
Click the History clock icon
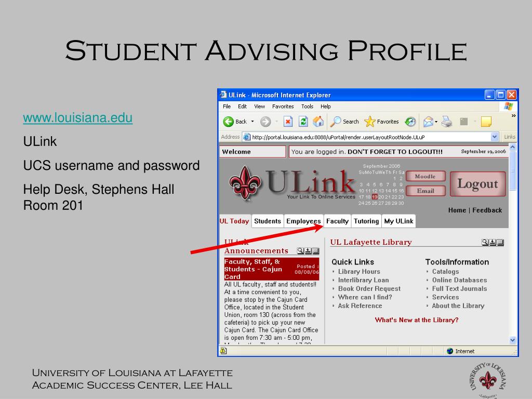tap(410, 122)
